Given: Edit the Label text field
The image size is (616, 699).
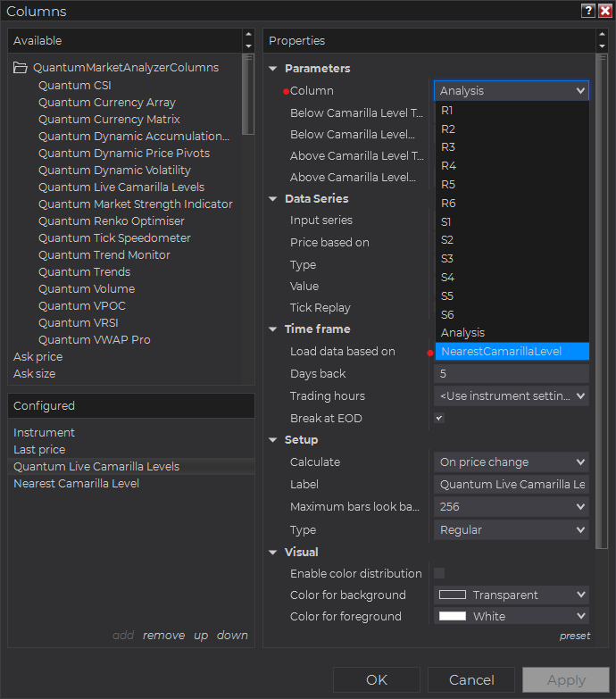Looking at the screenshot, I should click(x=512, y=484).
